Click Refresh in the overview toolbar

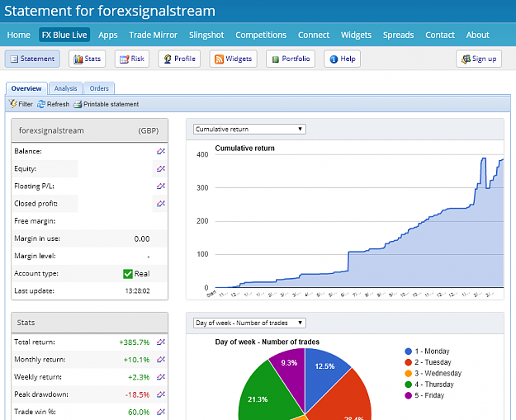point(54,104)
